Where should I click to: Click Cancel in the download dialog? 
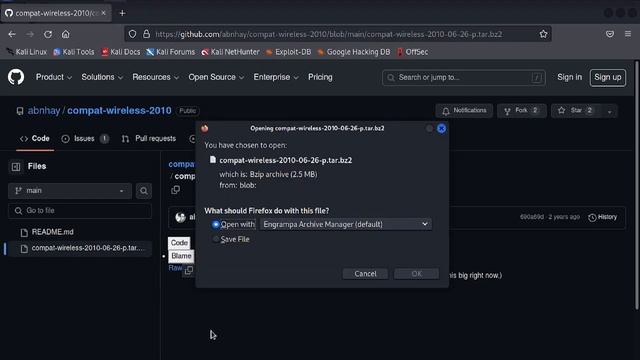pyautogui.click(x=365, y=274)
